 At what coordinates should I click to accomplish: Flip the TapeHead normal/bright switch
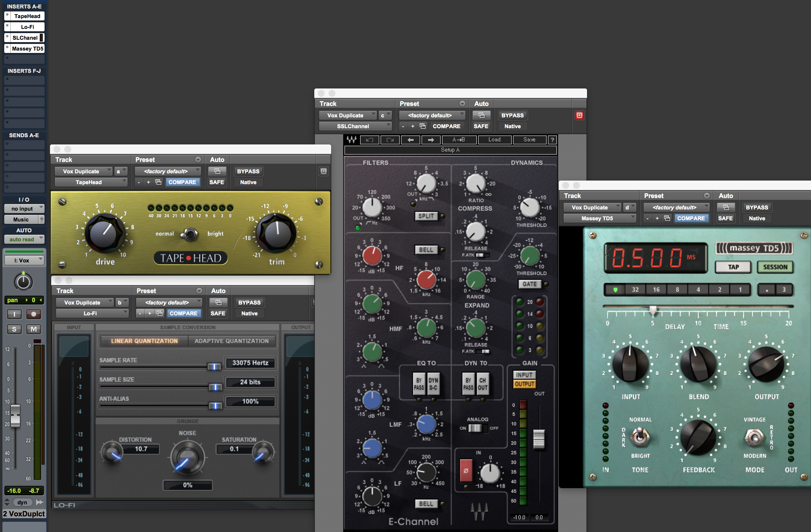pyautogui.click(x=190, y=234)
